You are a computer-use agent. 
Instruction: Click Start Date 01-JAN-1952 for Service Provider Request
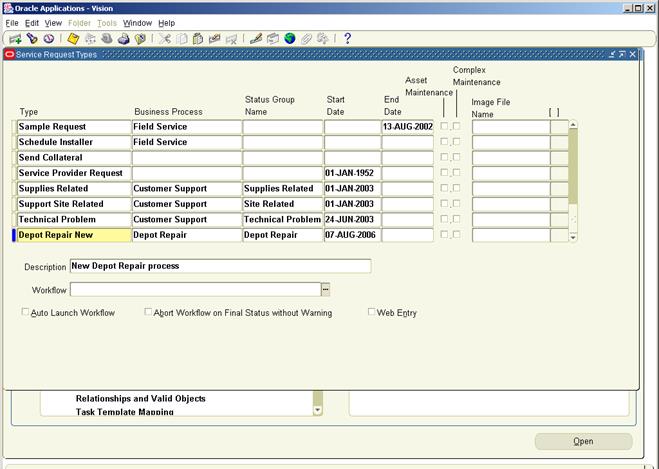pos(352,173)
